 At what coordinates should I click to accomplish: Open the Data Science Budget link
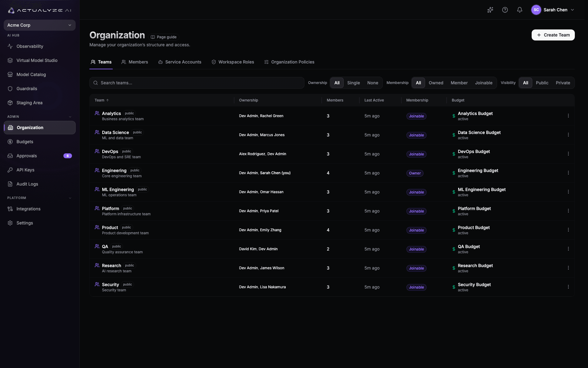click(x=479, y=132)
